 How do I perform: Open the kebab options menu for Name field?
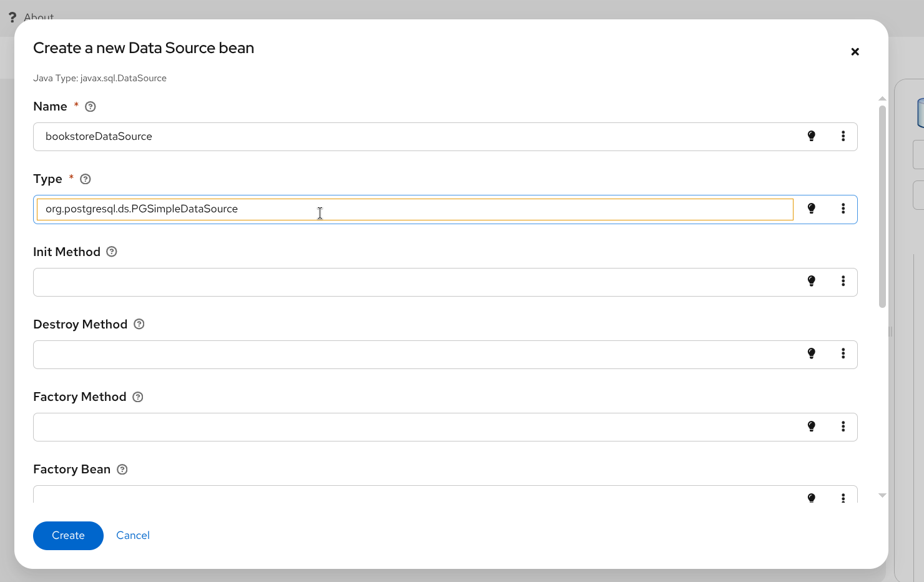(x=843, y=136)
